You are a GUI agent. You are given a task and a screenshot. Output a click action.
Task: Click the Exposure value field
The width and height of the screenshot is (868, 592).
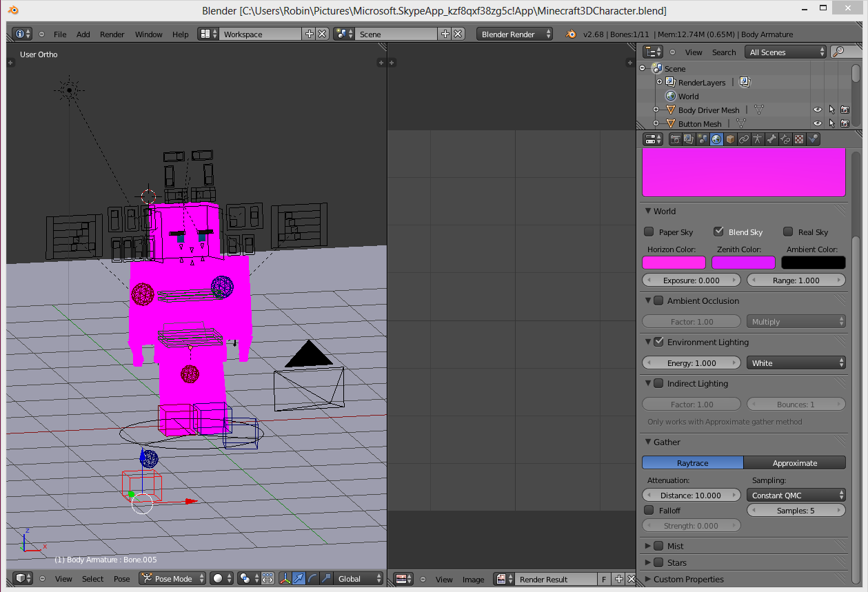[x=692, y=280]
